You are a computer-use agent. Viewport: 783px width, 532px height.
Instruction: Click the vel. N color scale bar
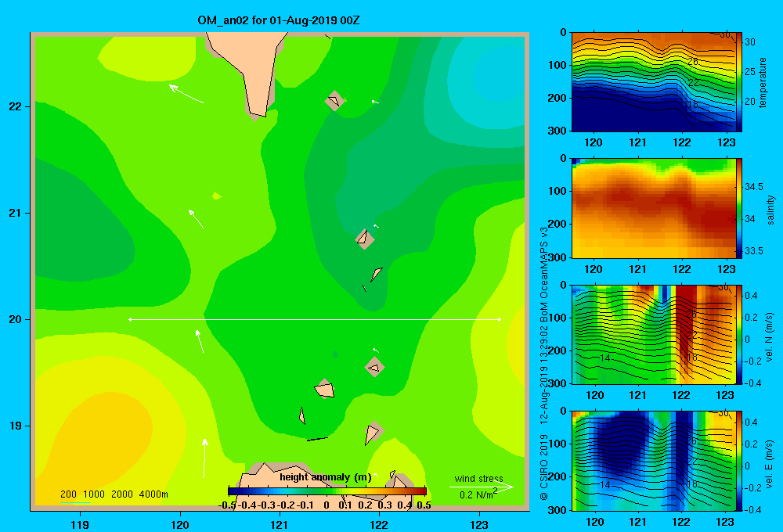739,334
